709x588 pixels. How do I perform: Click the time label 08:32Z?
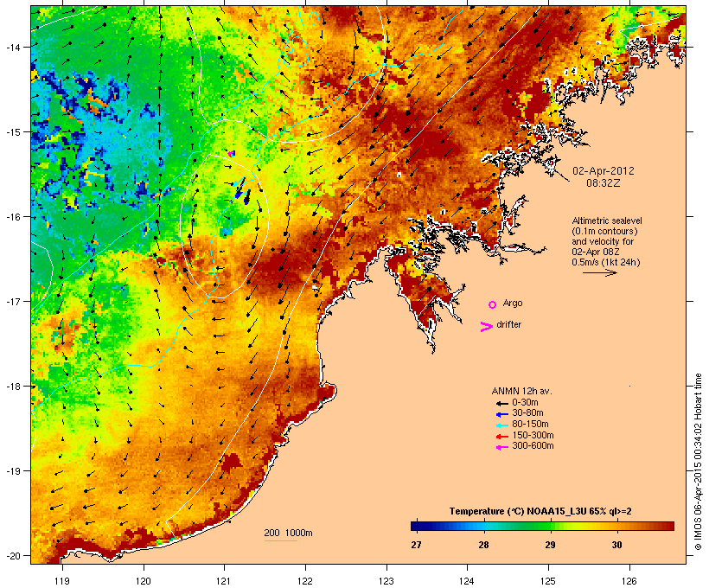(604, 183)
